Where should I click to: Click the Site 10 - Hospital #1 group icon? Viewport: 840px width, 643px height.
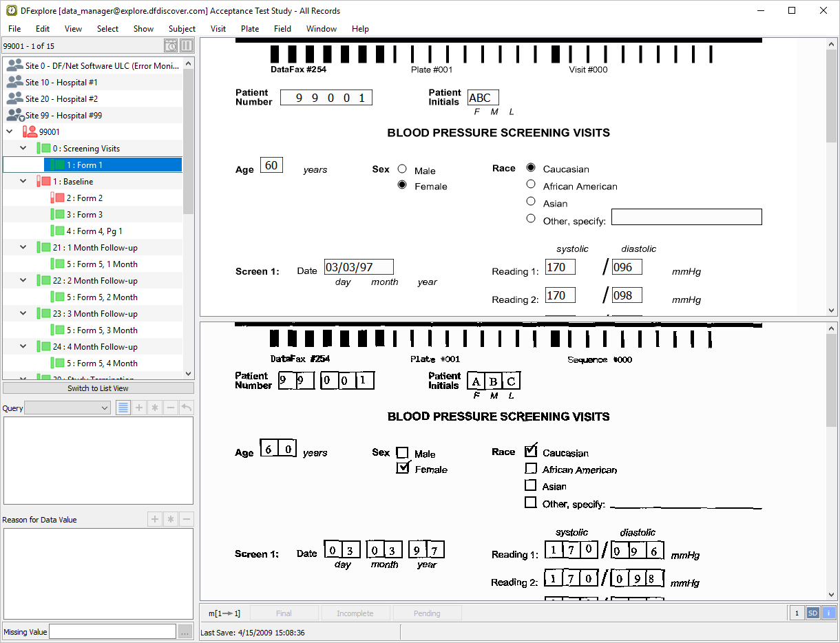pyautogui.click(x=14, y=83)
